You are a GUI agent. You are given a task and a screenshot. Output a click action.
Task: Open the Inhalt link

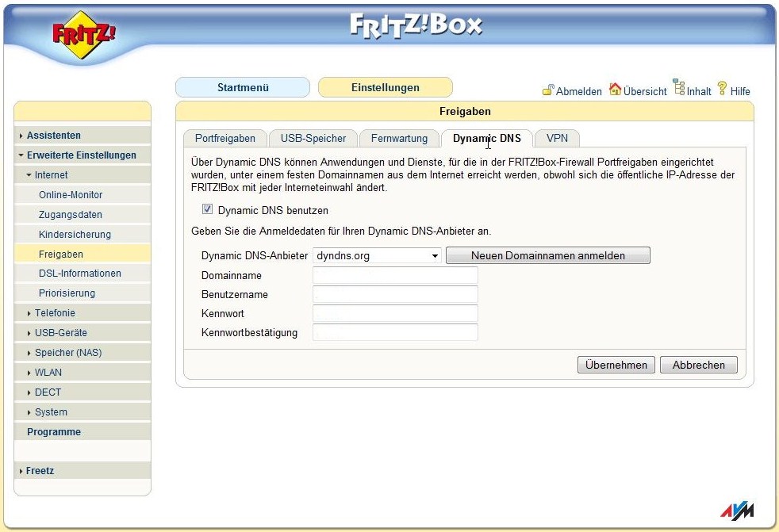(x=699, y=91)
